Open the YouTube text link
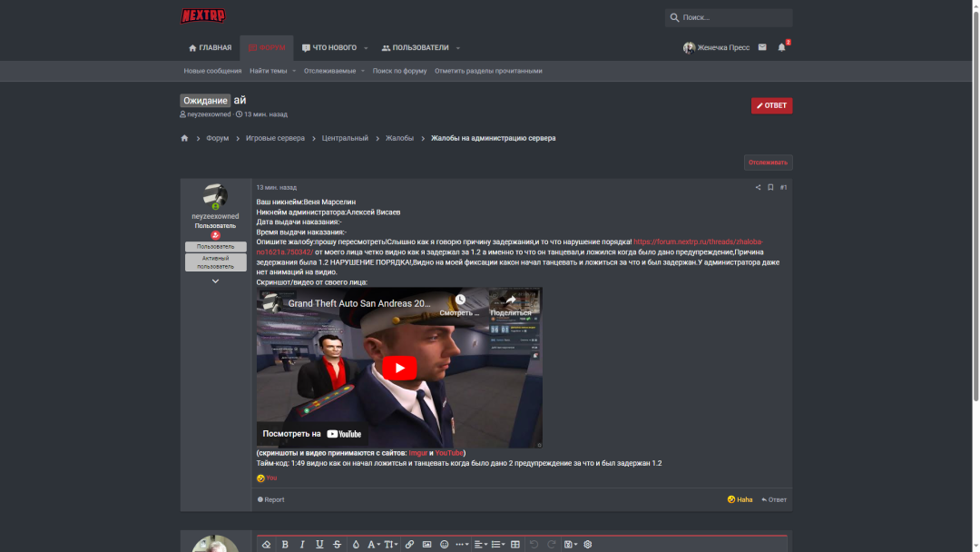The width and height of the screenshot is (980, 552). pyautogui.click(x=449, y=453)
